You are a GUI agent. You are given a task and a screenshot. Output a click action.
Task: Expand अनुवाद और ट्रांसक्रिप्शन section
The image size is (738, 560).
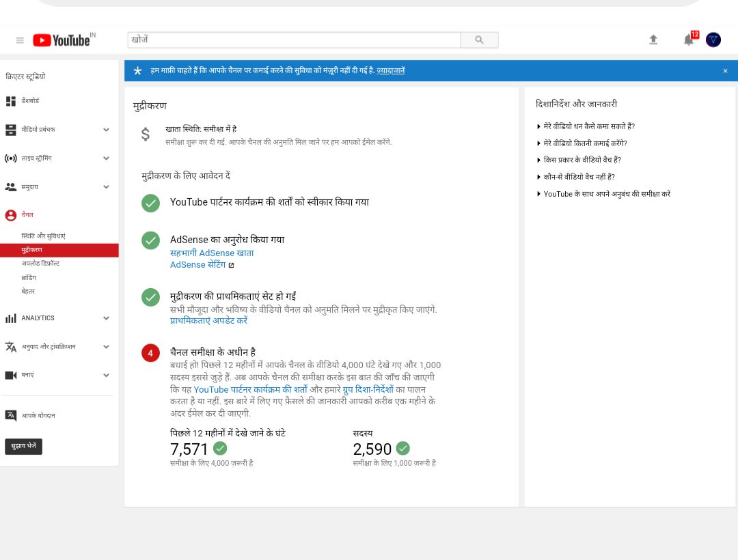point(106,347)
